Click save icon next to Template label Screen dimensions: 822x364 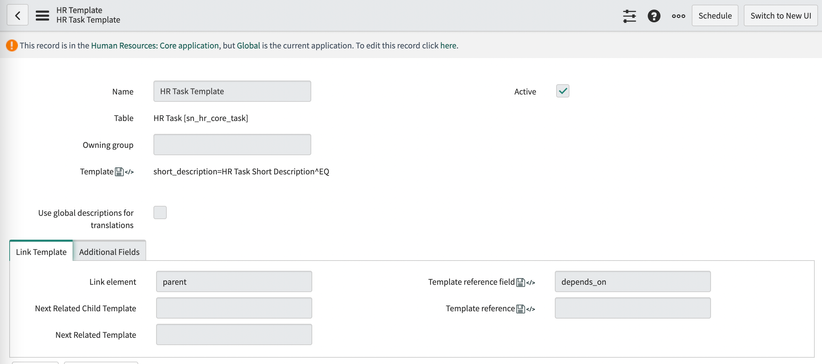(x=118, y=172)
